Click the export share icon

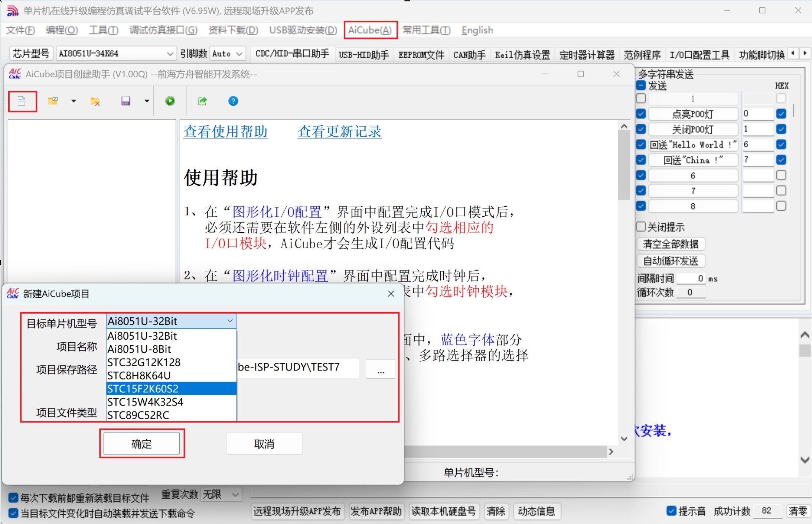202,101
